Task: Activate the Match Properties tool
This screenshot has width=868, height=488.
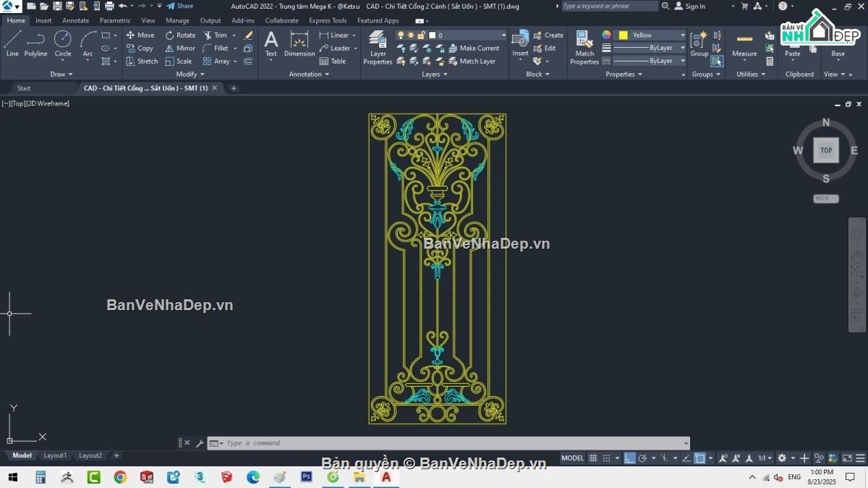Action: coord(583,45)
